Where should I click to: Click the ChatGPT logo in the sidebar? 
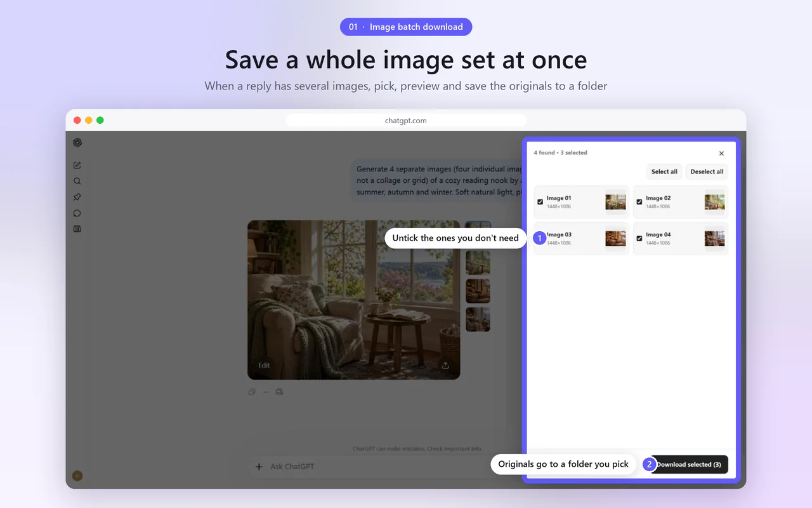coord(77,143)
